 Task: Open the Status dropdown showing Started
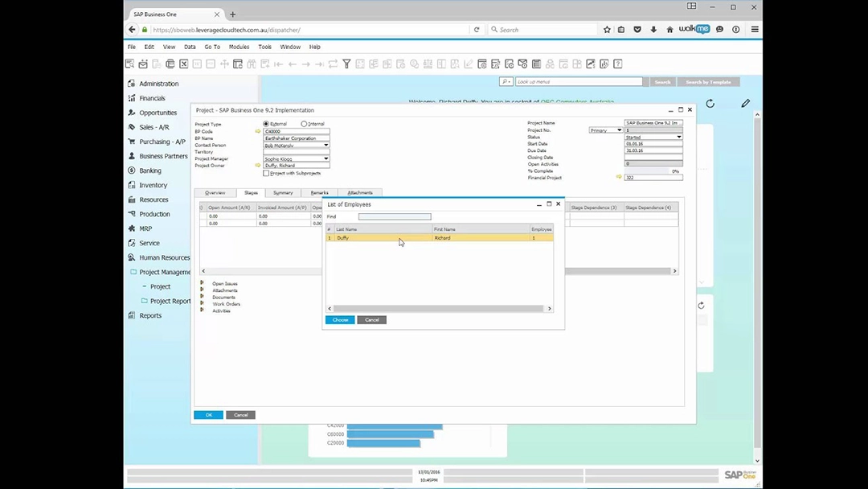678,138
